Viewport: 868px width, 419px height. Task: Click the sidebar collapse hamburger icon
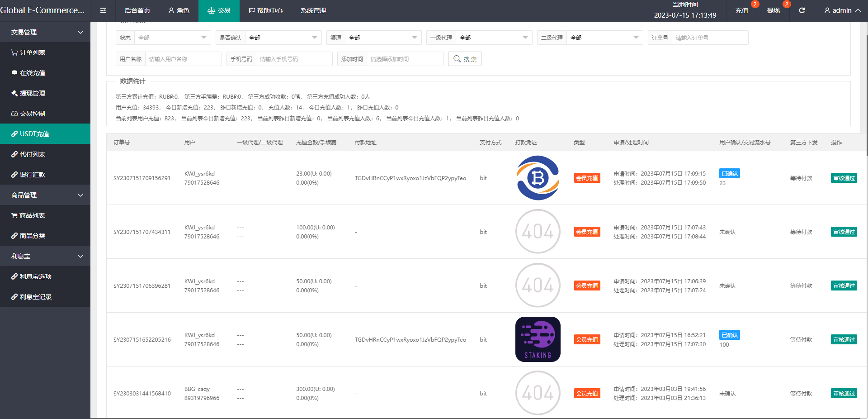click(x=103, y=10)
